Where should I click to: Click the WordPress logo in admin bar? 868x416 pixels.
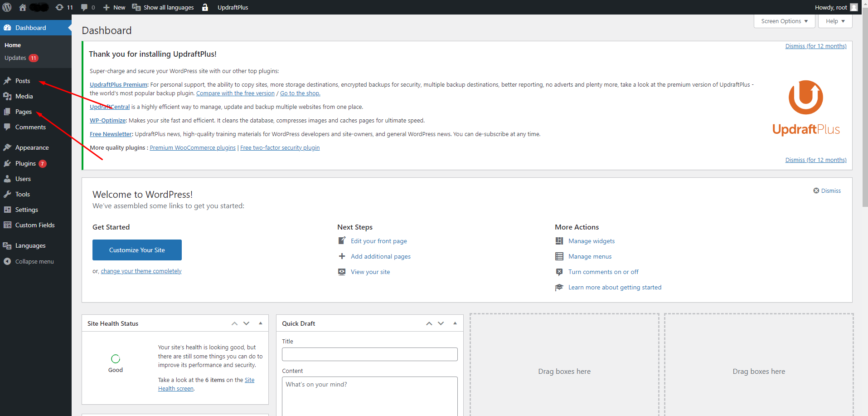pyautogui.click(x=7, y=7)
